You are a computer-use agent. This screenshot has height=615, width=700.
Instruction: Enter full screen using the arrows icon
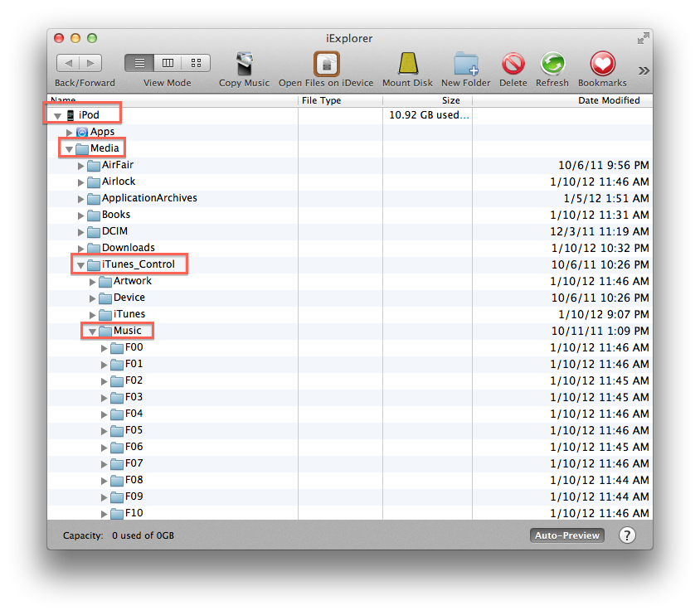[643, 38]
